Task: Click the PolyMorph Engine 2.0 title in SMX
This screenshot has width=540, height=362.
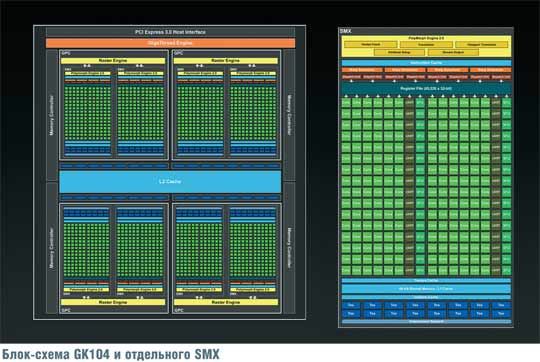Action: click(x=426, y=38)
